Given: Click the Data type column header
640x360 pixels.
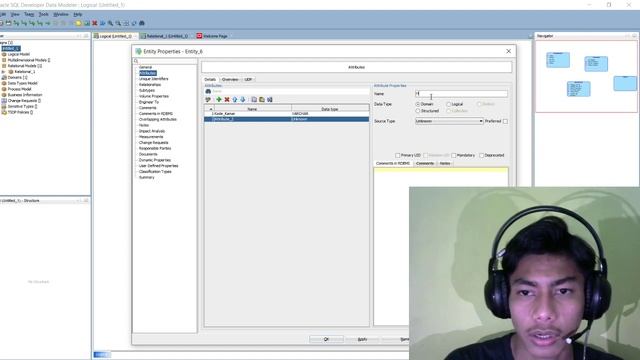Looking at the screenshot, I should 330,109.
